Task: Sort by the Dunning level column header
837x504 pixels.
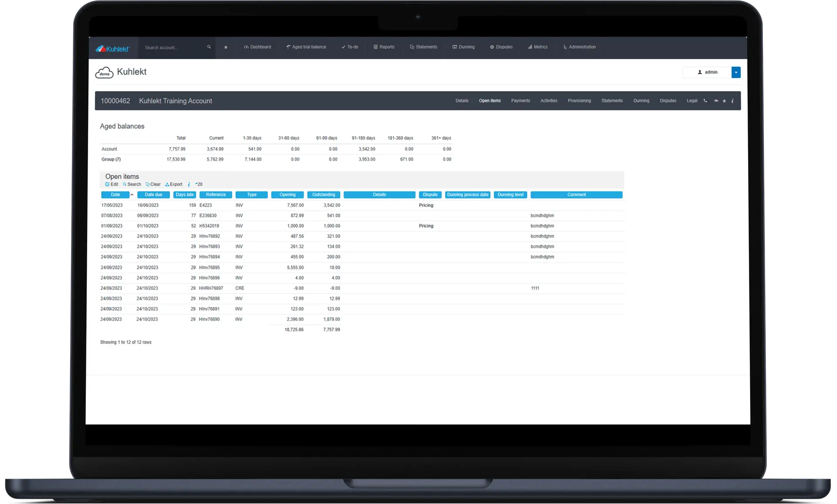Action: (510, 195)
